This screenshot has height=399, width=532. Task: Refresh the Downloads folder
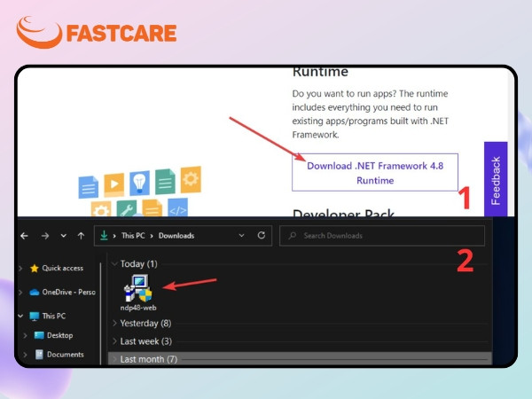pyautogui.click(x=262, y=235)
